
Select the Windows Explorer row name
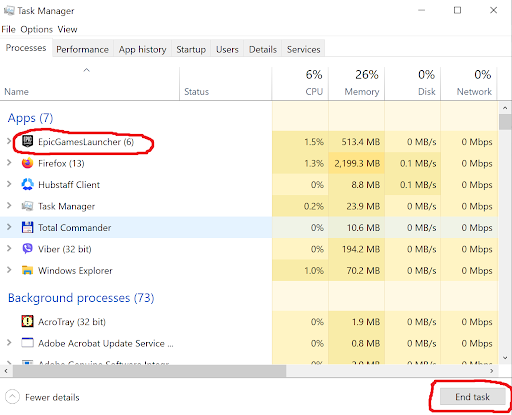pos(75,270)
